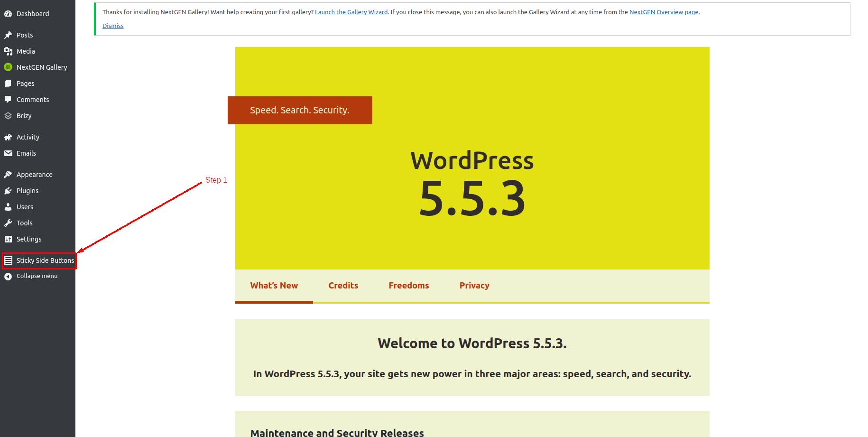Click the green NextGEN Gallery icon
868x437 pixels.
8,67
